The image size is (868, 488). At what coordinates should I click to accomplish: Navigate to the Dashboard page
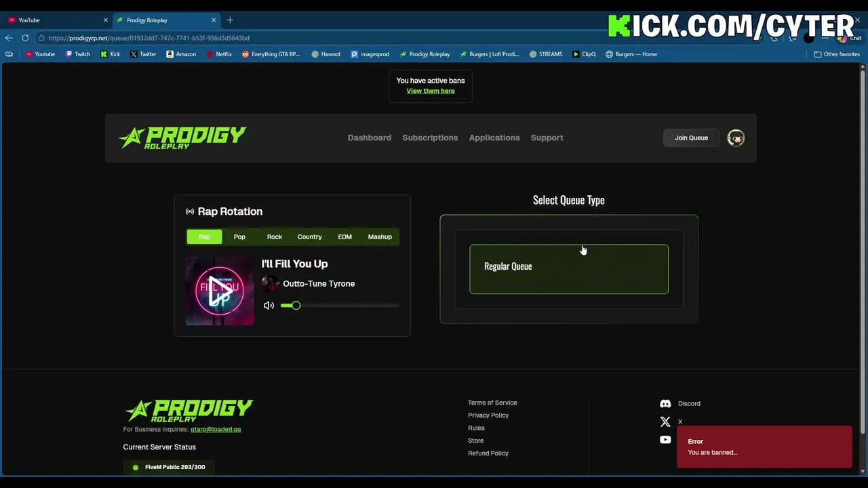coord(370,138)
